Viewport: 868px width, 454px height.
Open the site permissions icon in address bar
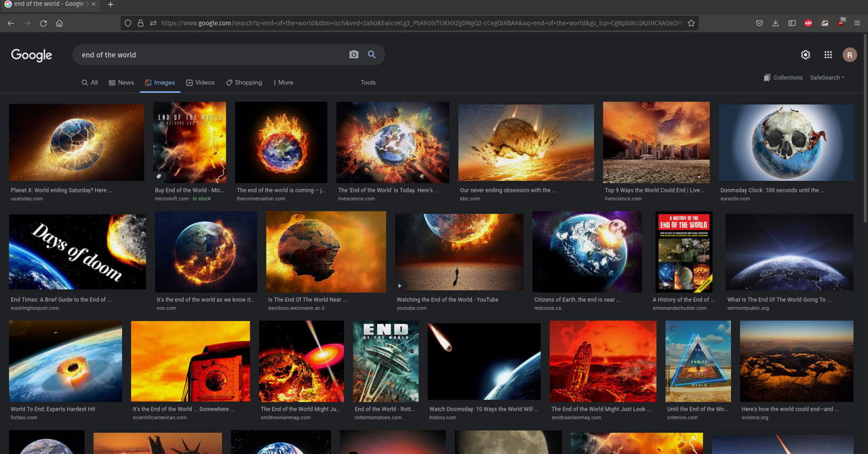(154, 23)
